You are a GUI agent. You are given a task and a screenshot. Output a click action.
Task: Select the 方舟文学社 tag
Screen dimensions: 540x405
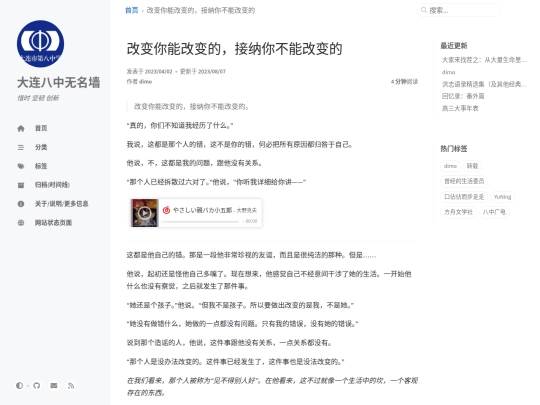(x=458, y=212)
